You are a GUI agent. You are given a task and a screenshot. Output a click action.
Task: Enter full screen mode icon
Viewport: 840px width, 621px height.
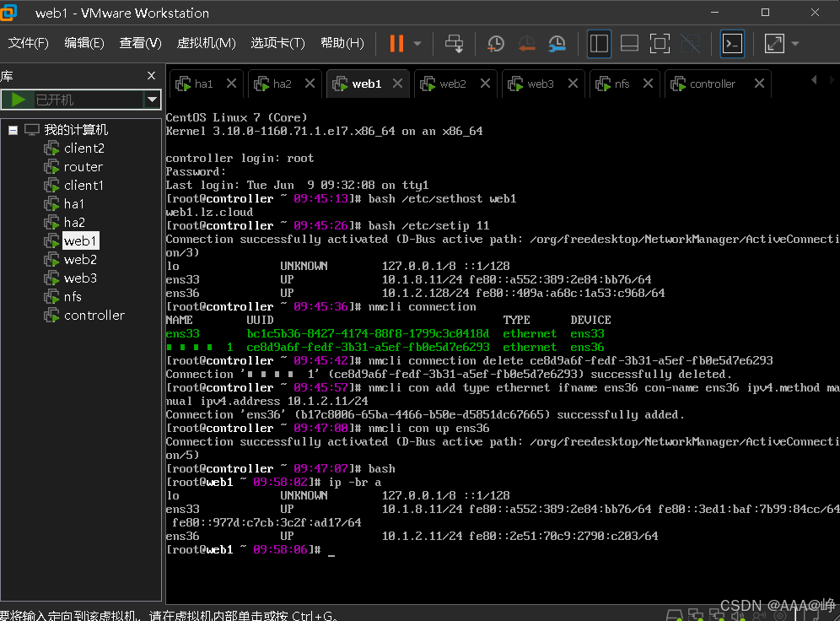tap(660, 43)
